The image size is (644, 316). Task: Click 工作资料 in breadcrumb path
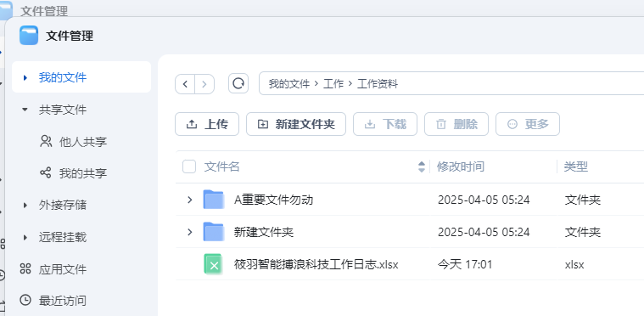378,84
